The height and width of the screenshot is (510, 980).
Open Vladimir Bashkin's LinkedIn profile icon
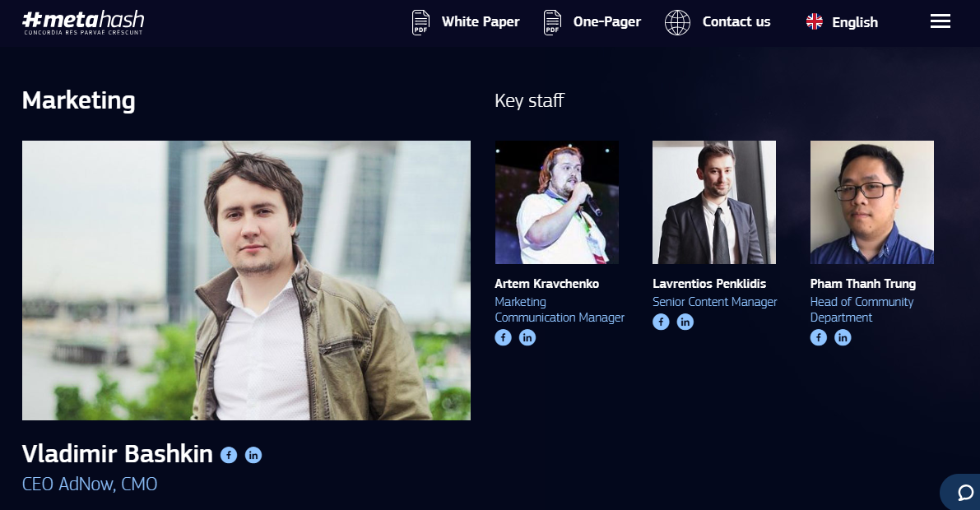coord(253,455)
